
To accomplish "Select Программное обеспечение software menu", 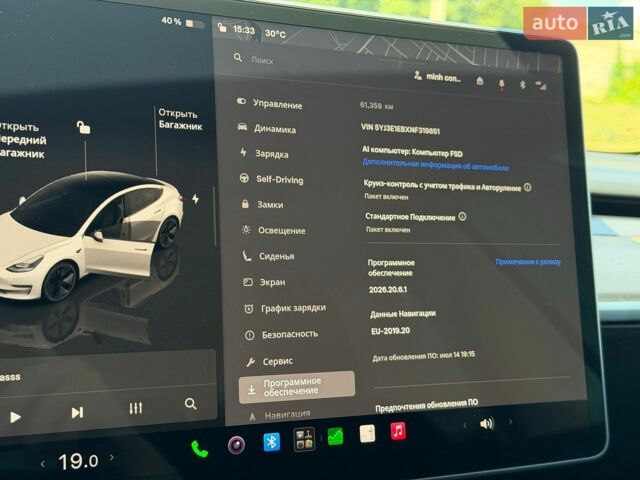I will [297, 387].
